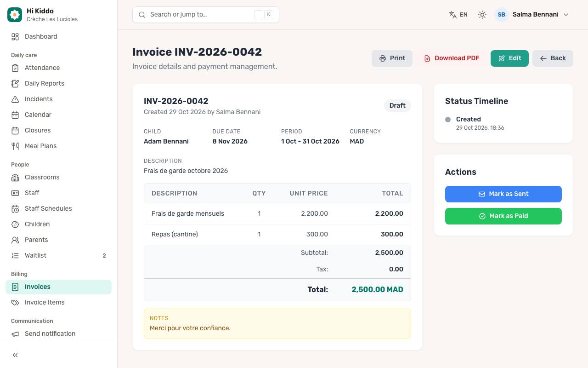
Task: Mark the invoice as Sent
Action: click(x=503, y=194)
